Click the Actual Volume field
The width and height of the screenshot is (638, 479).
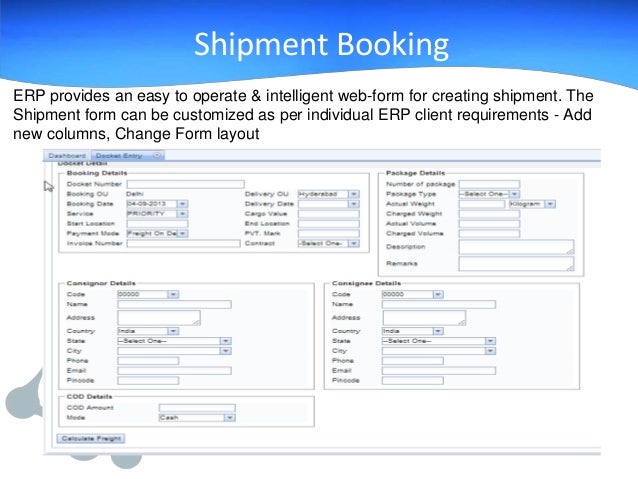489,223
